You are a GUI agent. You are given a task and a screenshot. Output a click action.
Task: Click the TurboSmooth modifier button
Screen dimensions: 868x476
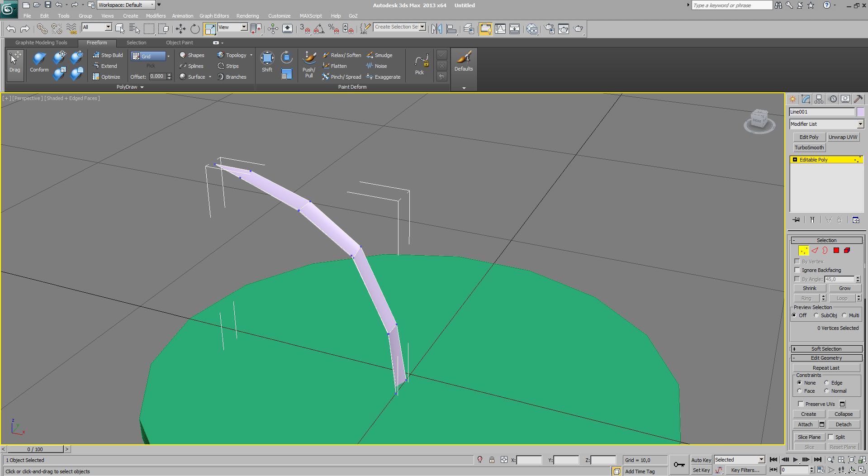pos(809,148)
